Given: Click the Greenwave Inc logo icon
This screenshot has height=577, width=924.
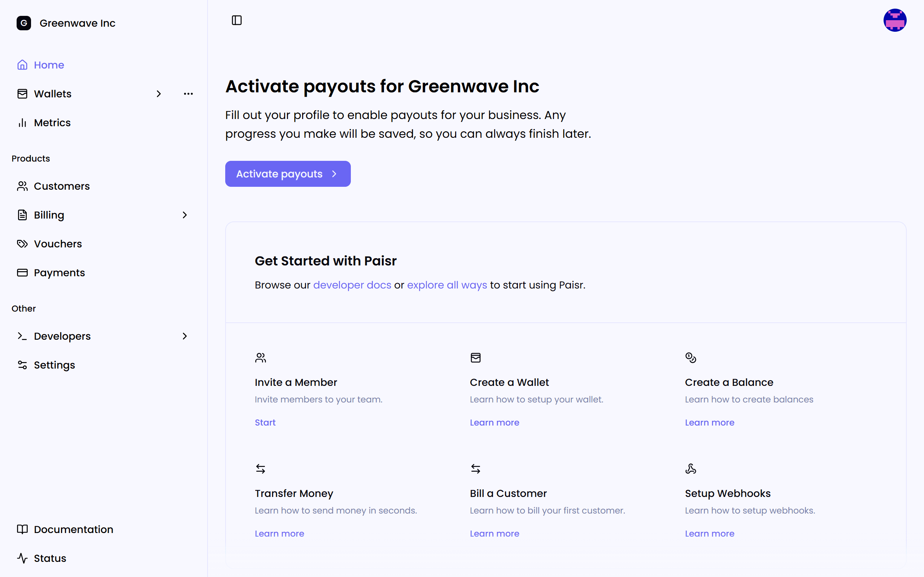Looking at the screenshot, I should 24,23.
